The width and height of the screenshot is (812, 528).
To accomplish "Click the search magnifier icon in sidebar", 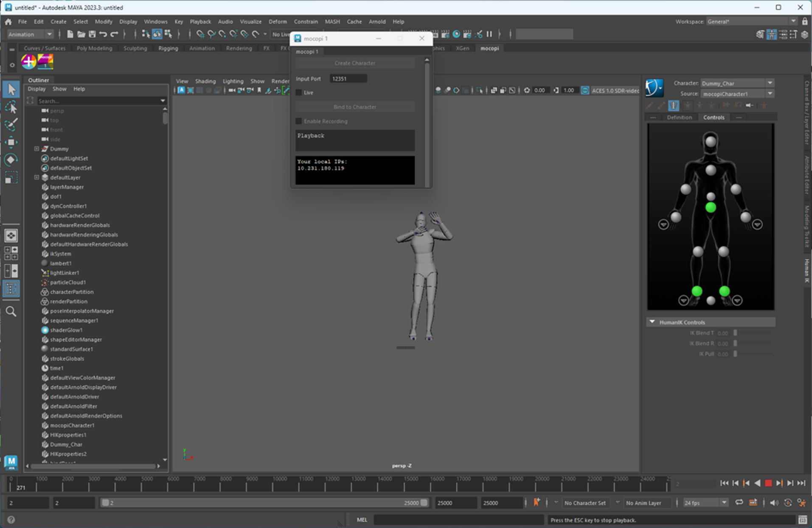I will [x=11, y=312].
